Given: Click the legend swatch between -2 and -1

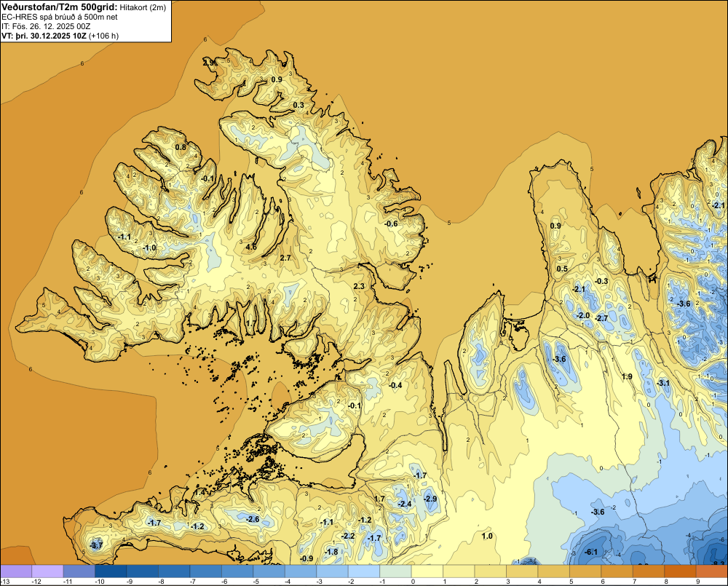Looking at the screenshot, I should 363,571.
